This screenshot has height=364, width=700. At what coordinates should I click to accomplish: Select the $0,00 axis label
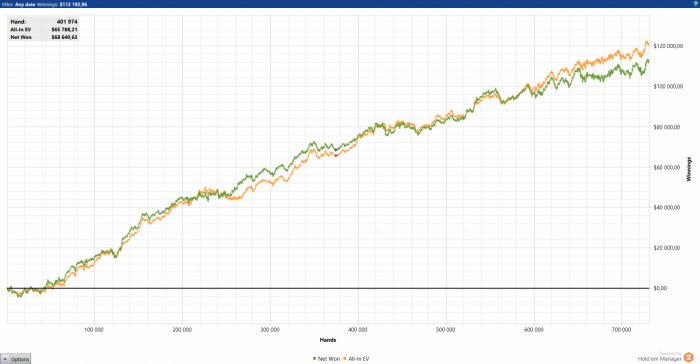pyautogui.click(x=660, y=288)
